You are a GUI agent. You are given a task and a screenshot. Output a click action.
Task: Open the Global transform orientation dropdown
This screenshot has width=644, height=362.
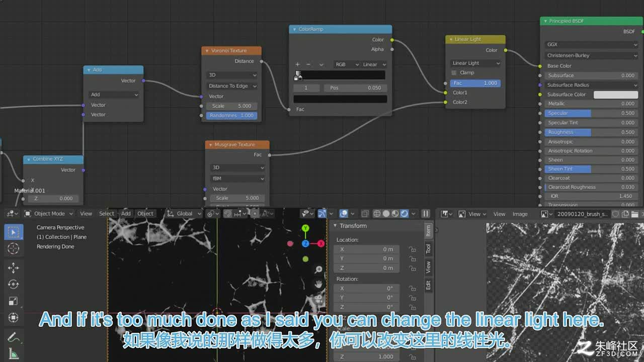(x=184, y=214)
